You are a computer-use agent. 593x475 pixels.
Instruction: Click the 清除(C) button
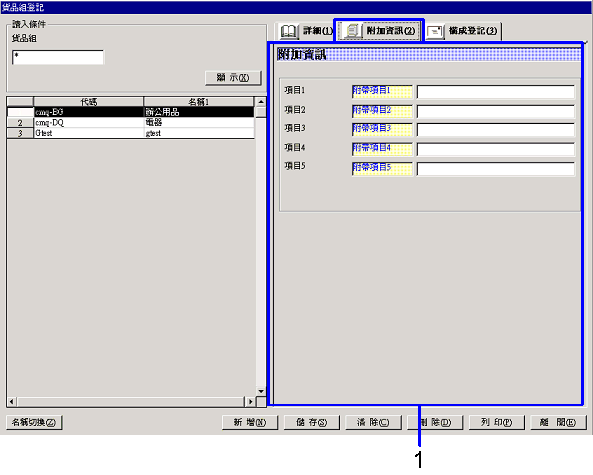[x=373, y=422]
